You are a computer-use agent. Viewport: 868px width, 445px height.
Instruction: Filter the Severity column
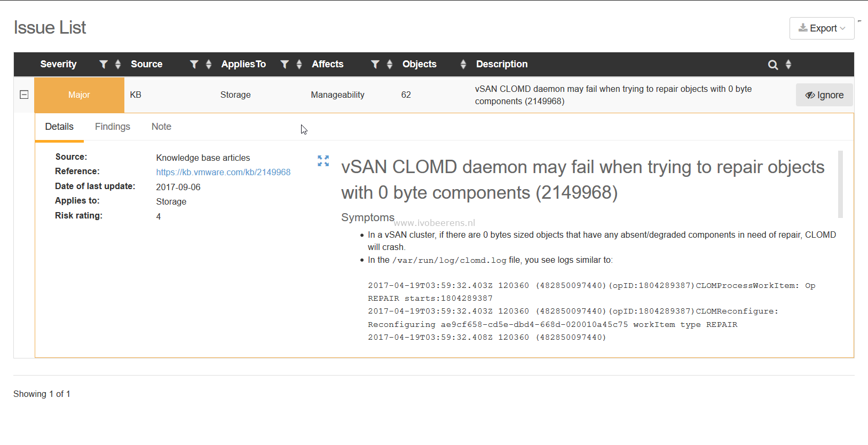click(x=104, y=64)
